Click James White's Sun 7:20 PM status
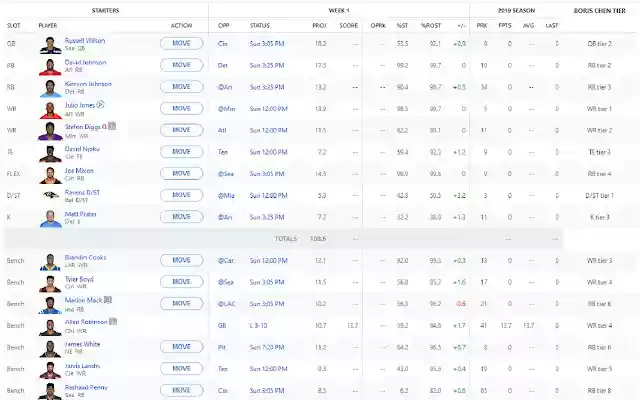The image size is (640, 400). 267,347
